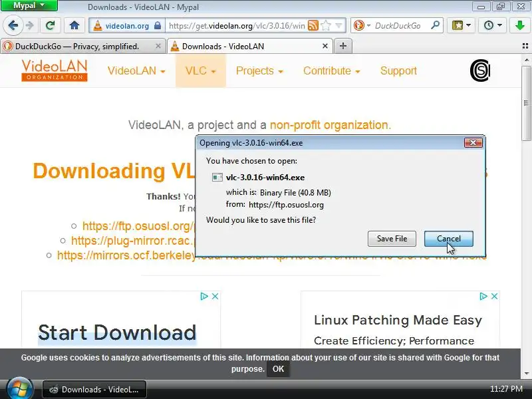
Task: Open the address bar history dropdown arrow
Action: click(x=338, y=25)
